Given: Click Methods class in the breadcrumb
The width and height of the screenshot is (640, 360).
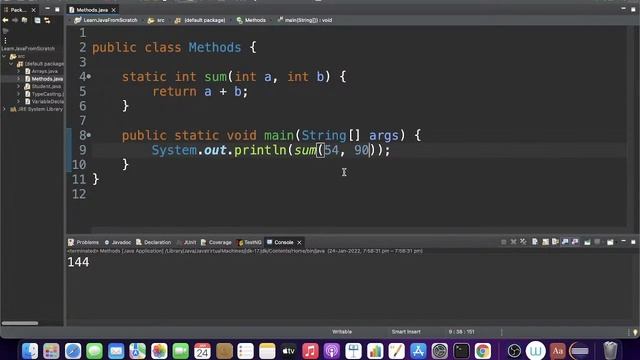Looking at the screenshot, I should point(251,20).
